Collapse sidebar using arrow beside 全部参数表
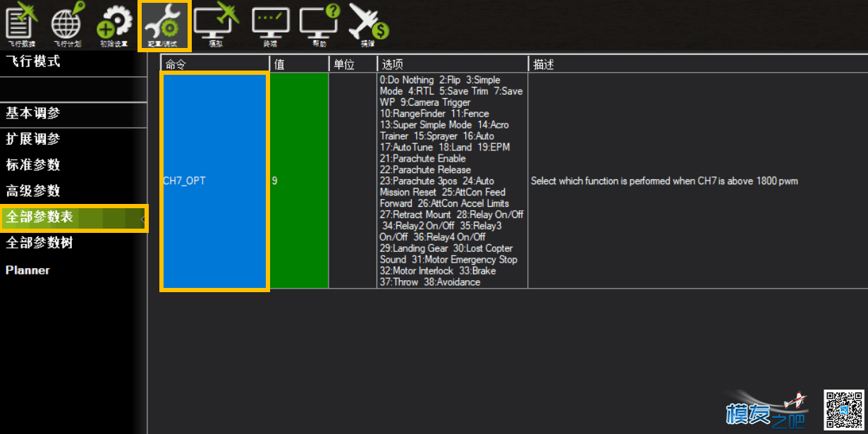This screenshot has height=434, width=868. (142, 219)
